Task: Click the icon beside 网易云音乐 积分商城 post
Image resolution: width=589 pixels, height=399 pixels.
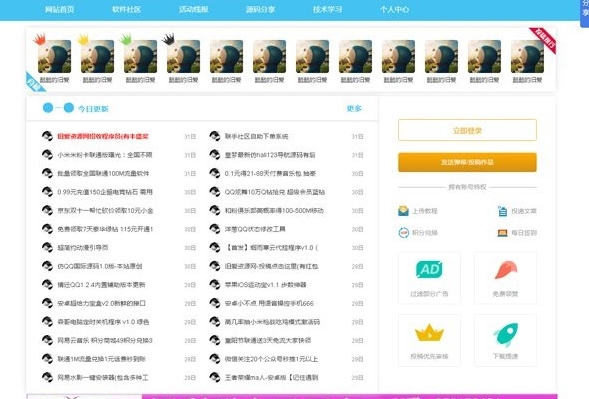Action: (47, 340)
